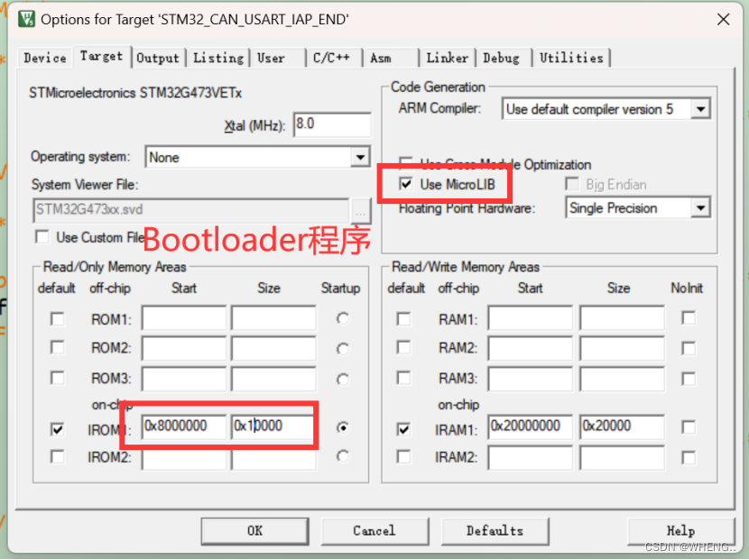
Task: Switch to the Debug tab
Action: (x=502, y=57)
